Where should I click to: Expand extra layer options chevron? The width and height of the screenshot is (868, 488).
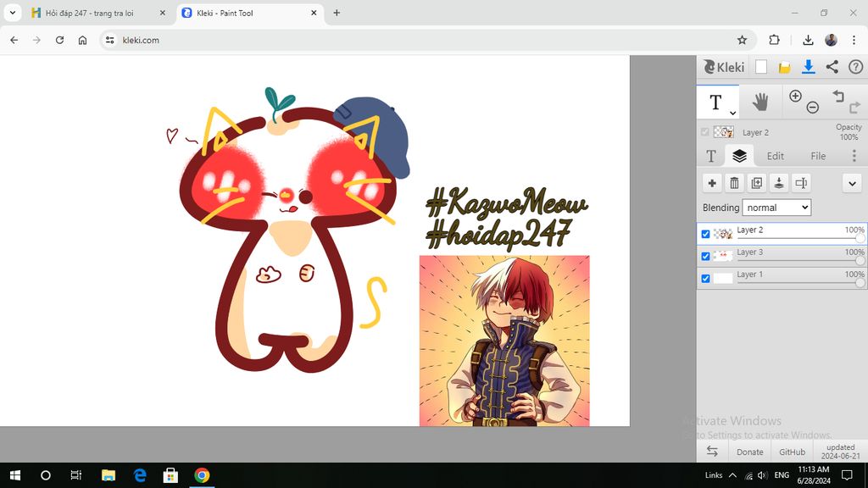point(852,183)
